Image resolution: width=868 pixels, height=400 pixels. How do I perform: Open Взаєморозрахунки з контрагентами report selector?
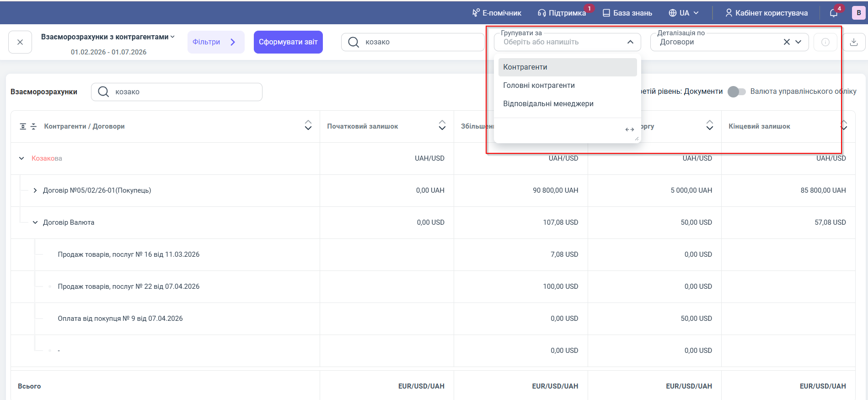(x=108, y=37)
